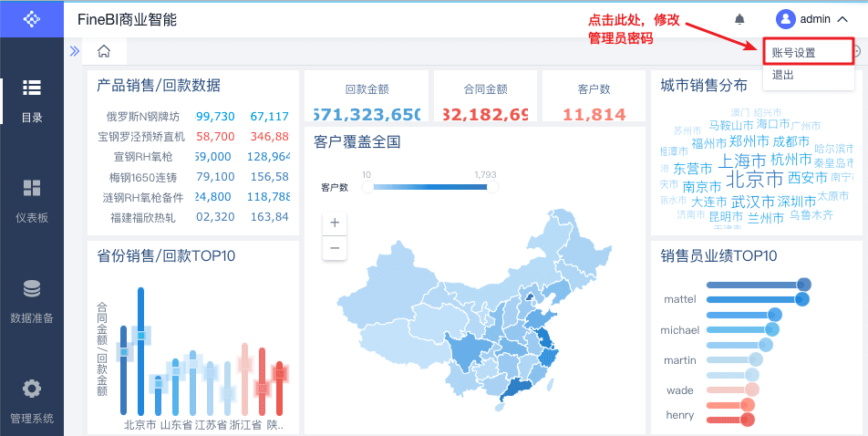Click 兰州市 in the word cloud
The width and height of the screenshot is (868, 436).
(x=766, y=218)
